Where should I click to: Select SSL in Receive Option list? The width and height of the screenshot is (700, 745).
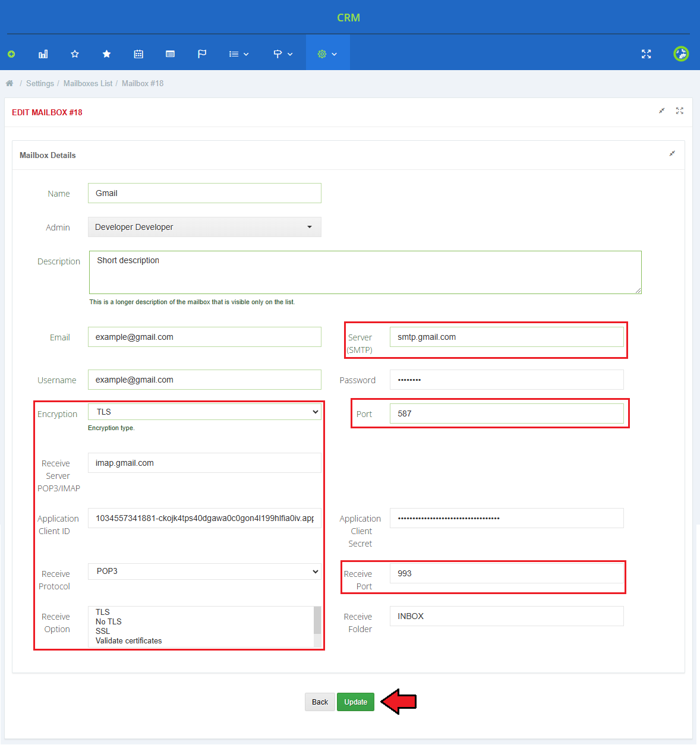coord(103,631)
